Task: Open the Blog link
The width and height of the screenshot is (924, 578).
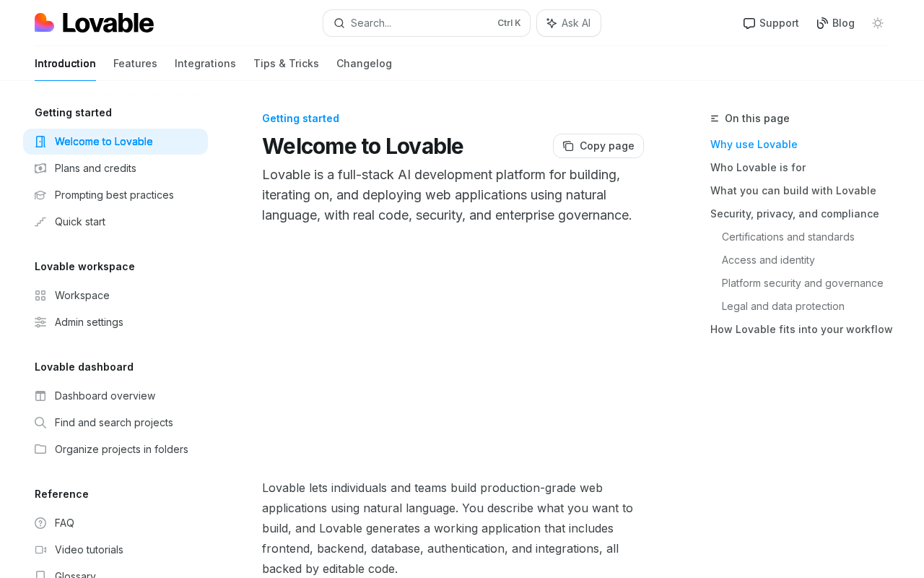Action: click(835, 23)
